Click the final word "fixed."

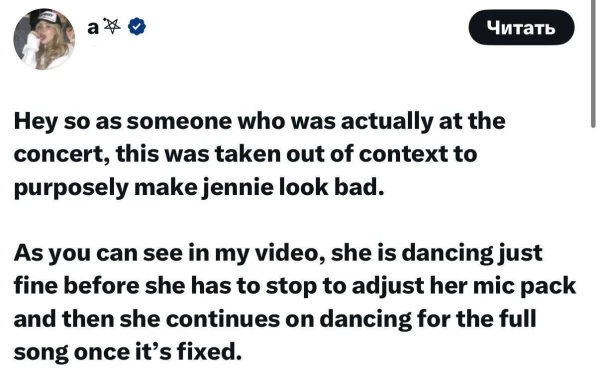click(209, 352)
